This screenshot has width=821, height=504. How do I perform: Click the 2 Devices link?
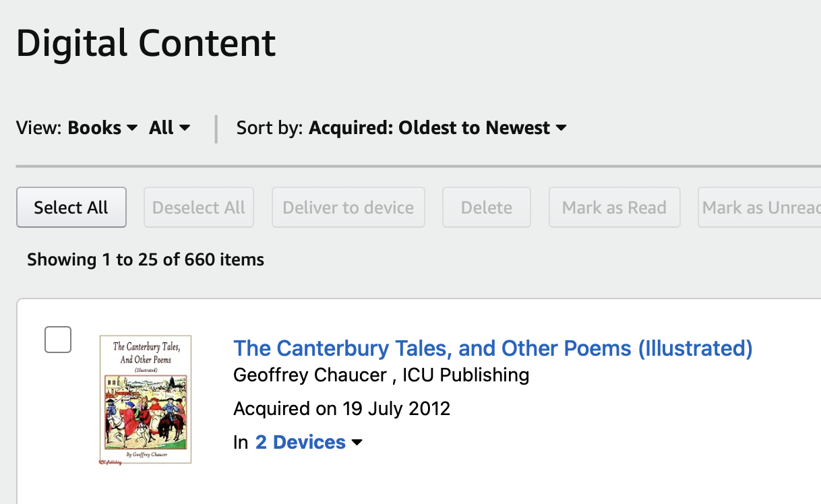(301, 442)
